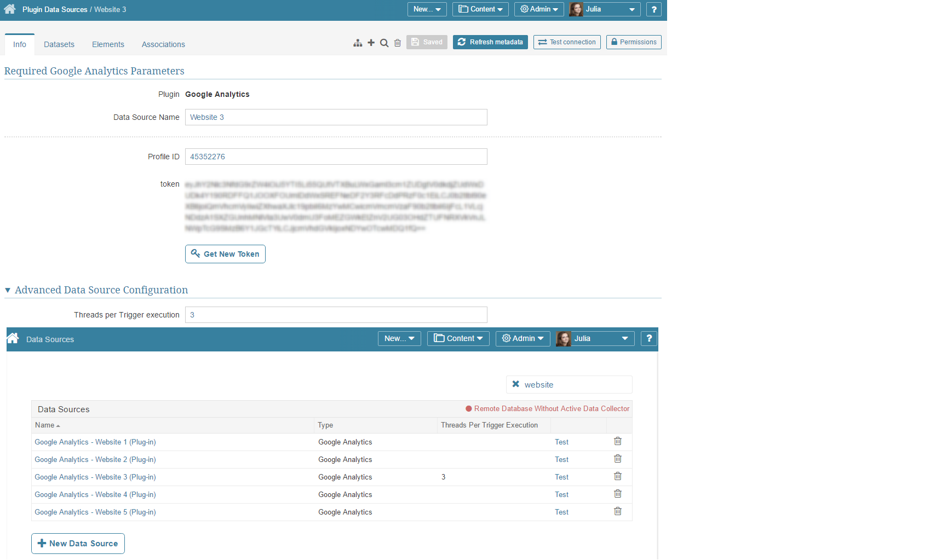Click Test link for the Website 3 row

[x=561, y=477]
